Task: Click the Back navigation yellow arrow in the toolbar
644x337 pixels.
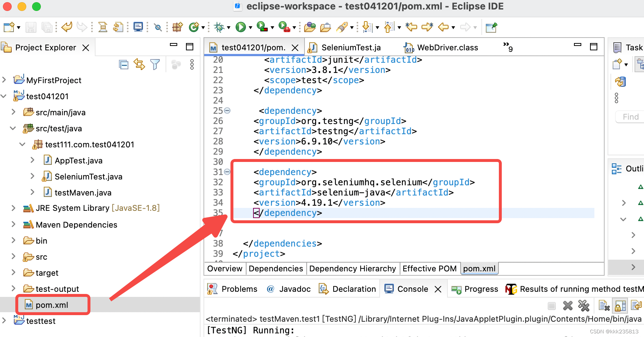Action: click(443, 27)
